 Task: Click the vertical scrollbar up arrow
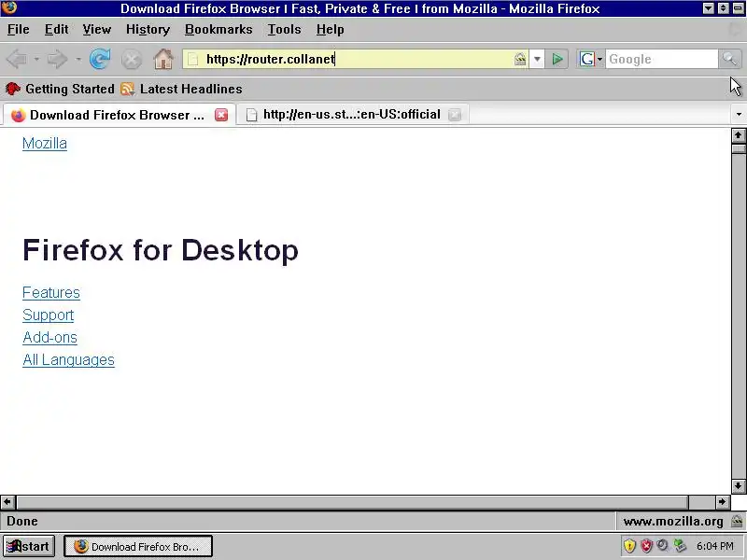739,135
